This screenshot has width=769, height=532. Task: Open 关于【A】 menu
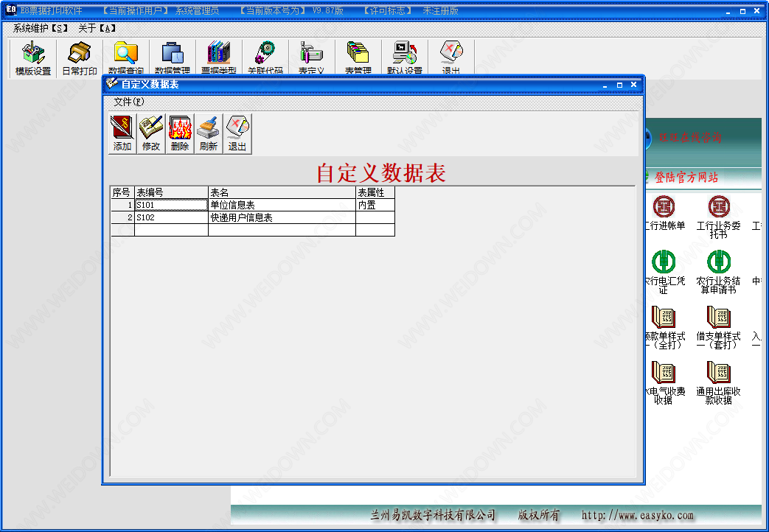pos(97,29)
